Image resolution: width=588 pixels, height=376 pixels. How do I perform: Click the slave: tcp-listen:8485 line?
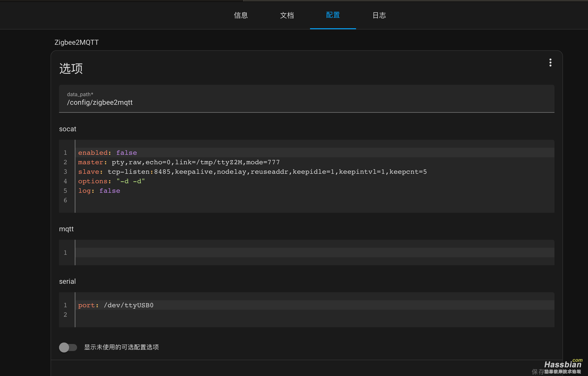click(x=315, y=171)
